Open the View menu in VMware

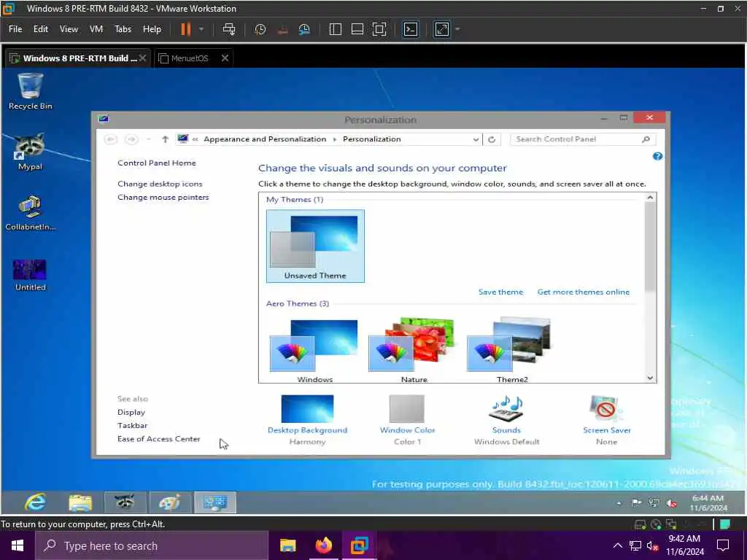coord(69,29)
